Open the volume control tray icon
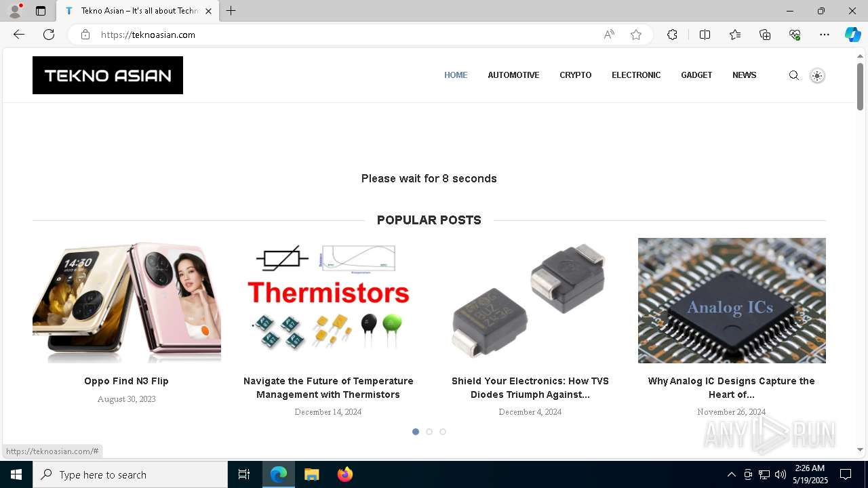The height and width of the screenshot is (488, 868). (x=781, y=474)
